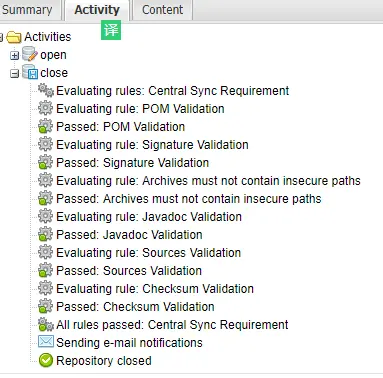Click the green translate badge icon
The image size is (383, 378).
click(111, 30)
